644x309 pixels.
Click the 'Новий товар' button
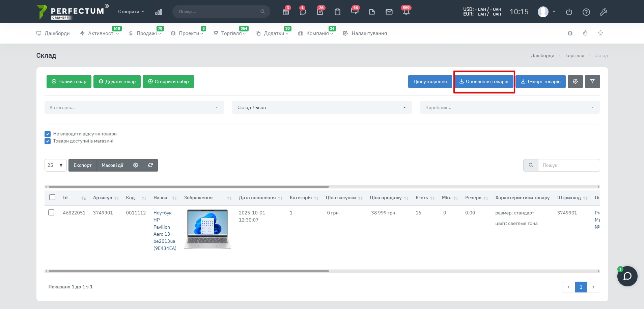(x=69, y=81)
